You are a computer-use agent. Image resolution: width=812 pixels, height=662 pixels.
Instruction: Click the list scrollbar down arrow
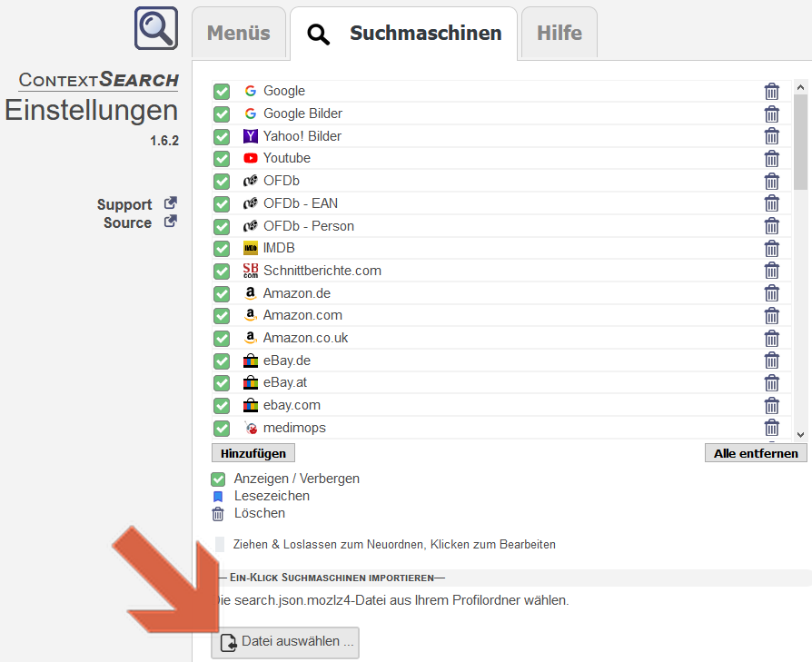[800, 435]
